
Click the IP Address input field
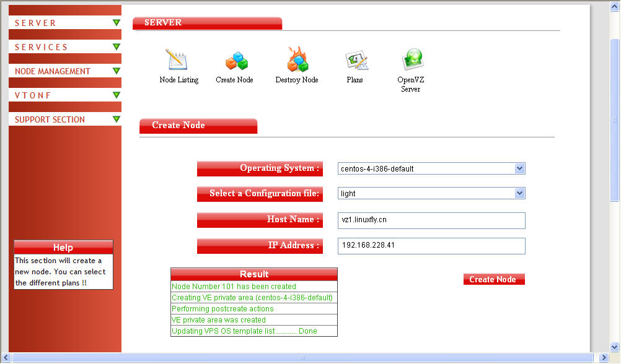coord(431,246)
